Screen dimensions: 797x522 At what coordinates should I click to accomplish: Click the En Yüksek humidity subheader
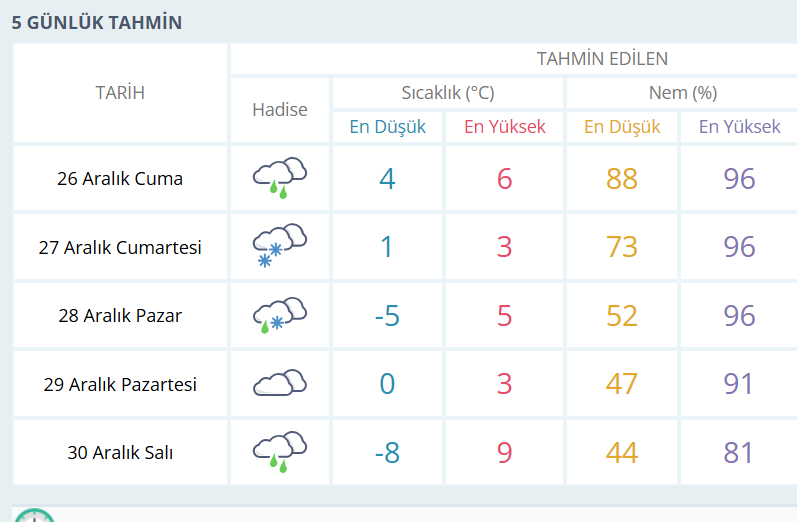pos(739,127)
